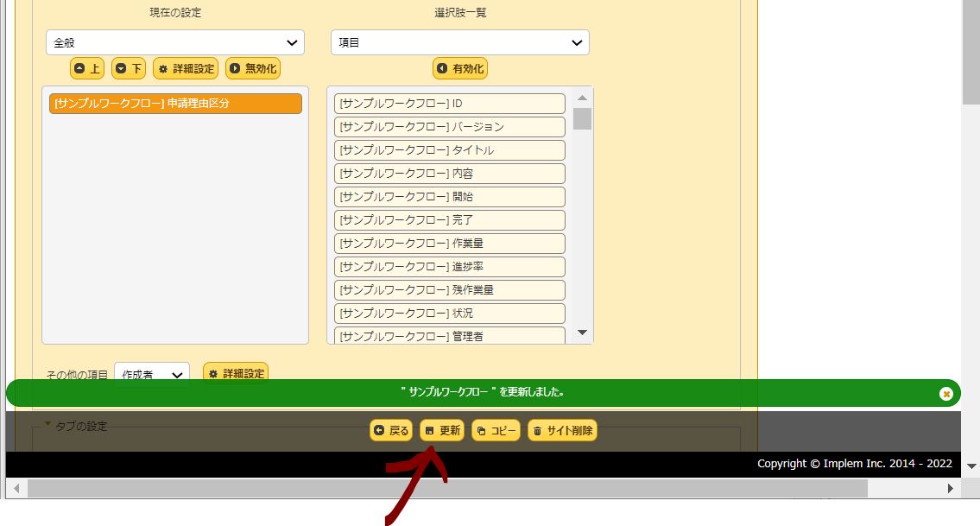Click the 更新 button to save
The width and height of the screenshot is (980, 526).
click(442, 430)
